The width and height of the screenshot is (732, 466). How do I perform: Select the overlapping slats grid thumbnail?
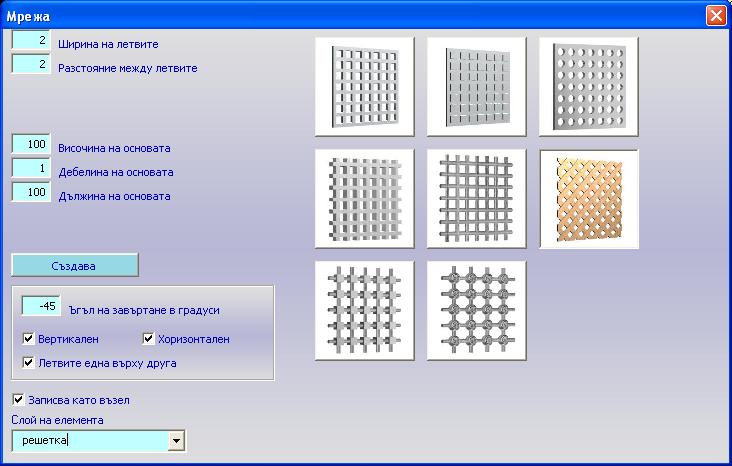[365, 199]
